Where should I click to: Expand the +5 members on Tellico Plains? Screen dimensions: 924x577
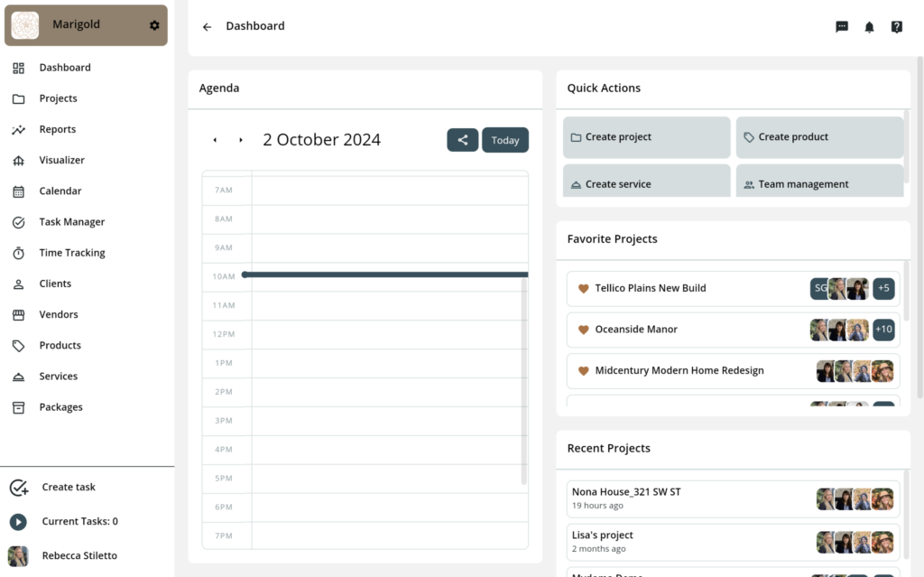[x=883, y=288]
